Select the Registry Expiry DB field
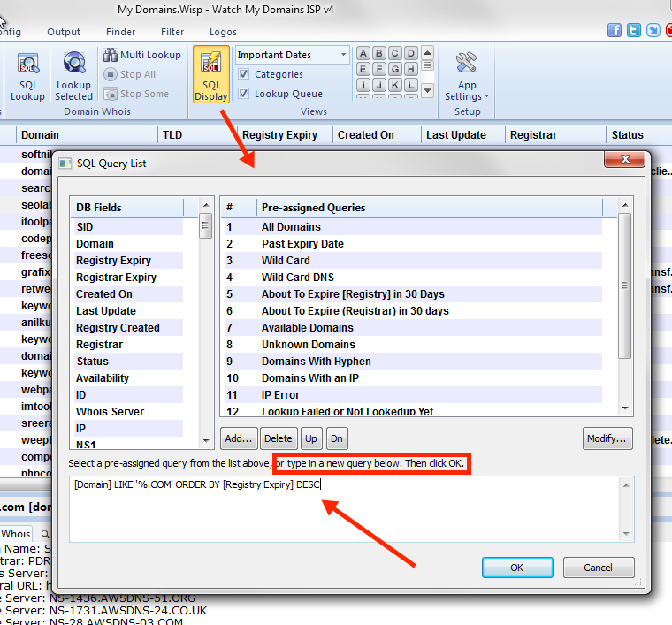672x625 pixels. [x=127, y=261]
